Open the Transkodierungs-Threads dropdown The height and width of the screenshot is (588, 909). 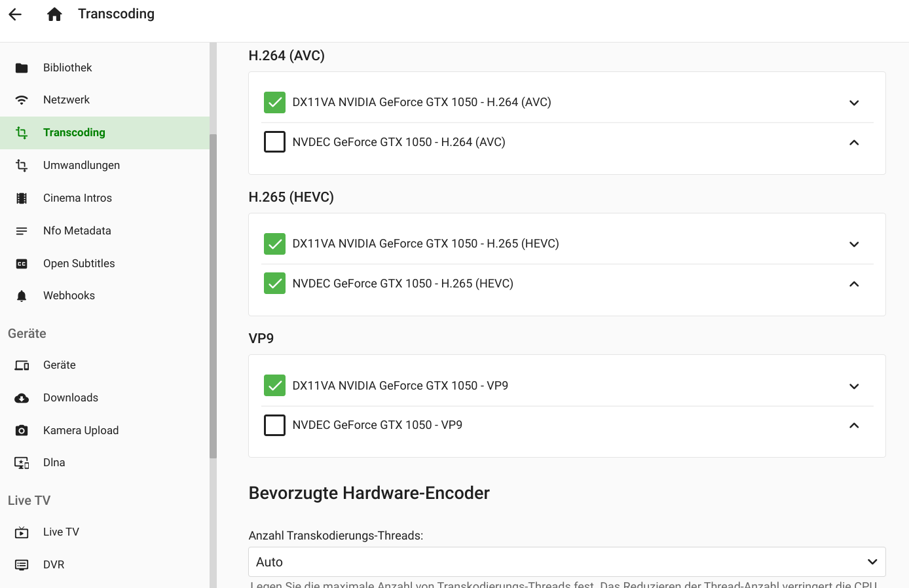pyautogui.click(x=566, y=562)
